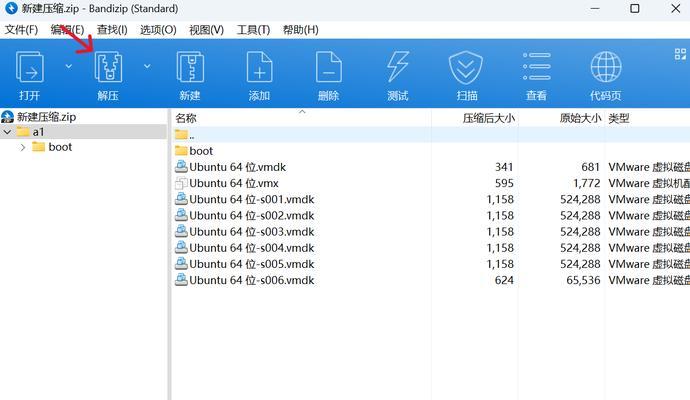Select the parent folder '..' row
Image resolution: width=690 pixels, height=400 pixels.
point(430,135)
